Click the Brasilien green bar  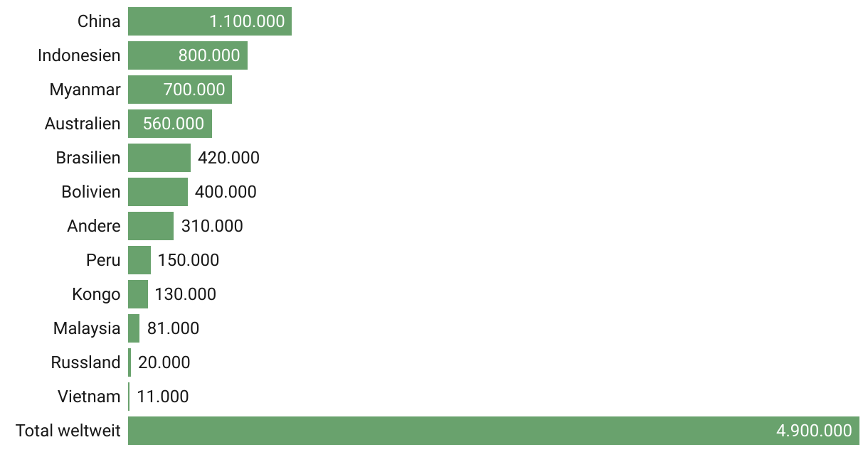159,158
